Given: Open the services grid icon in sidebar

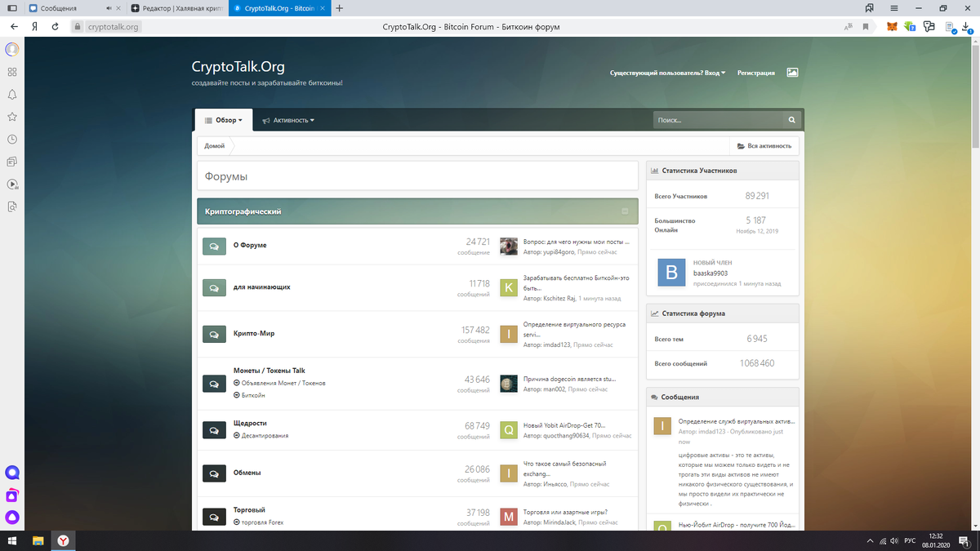Looking at the screenshot, I should [x=12, y=72].
